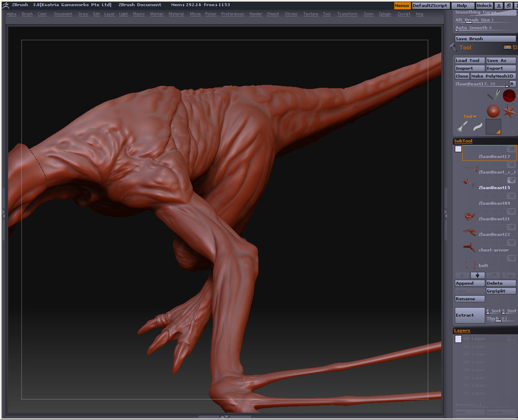
Task: Select the ZlaanBeast22 subtool thumbnail
Action: 469,232
